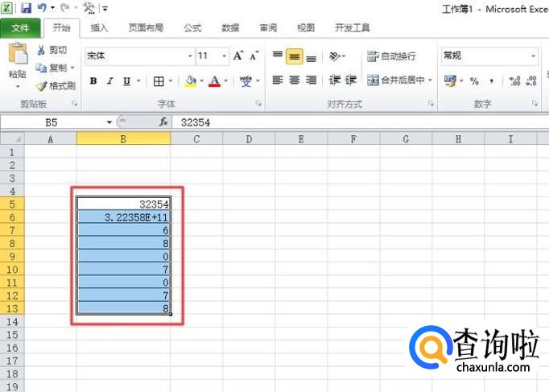
Task: Open the 文件 (File) tab
Action: 20,28
